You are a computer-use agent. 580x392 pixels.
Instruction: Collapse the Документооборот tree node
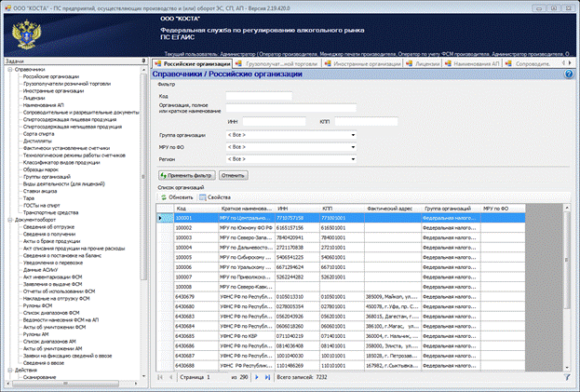click(10, 220)
